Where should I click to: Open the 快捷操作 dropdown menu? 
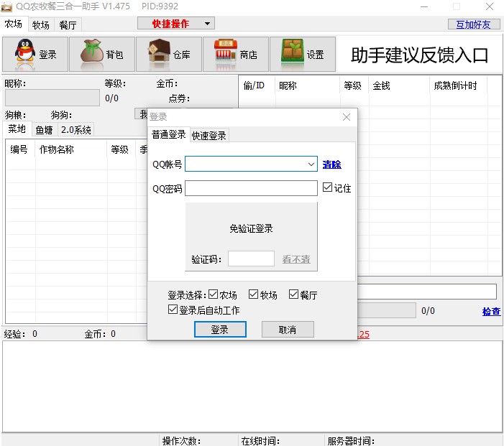(176, 24)
